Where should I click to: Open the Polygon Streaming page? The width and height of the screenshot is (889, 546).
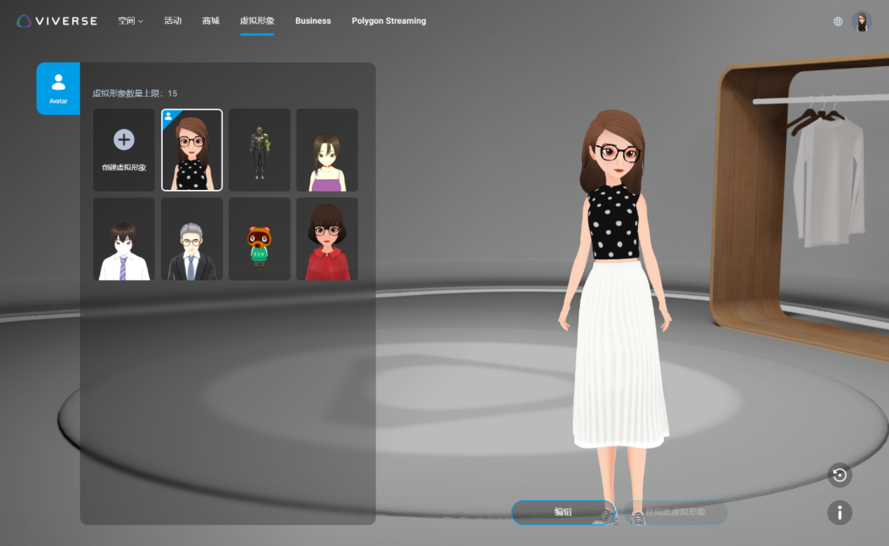389,21
